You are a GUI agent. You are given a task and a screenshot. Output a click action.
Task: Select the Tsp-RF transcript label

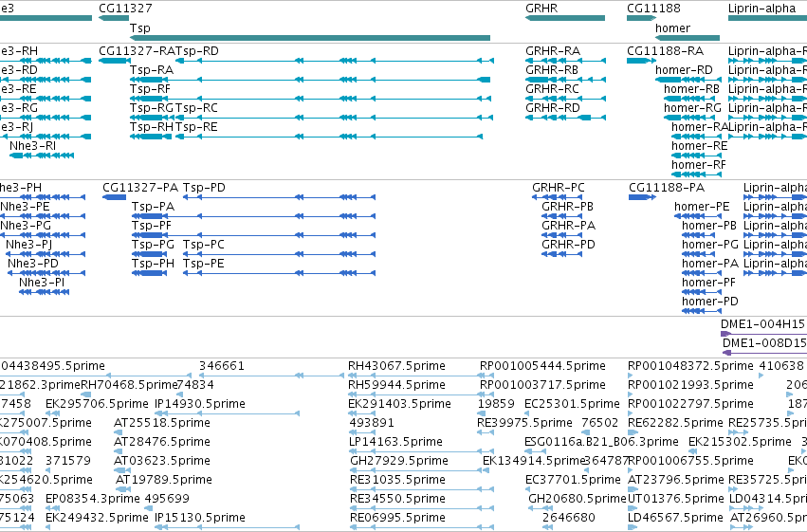tap(150, 89)
